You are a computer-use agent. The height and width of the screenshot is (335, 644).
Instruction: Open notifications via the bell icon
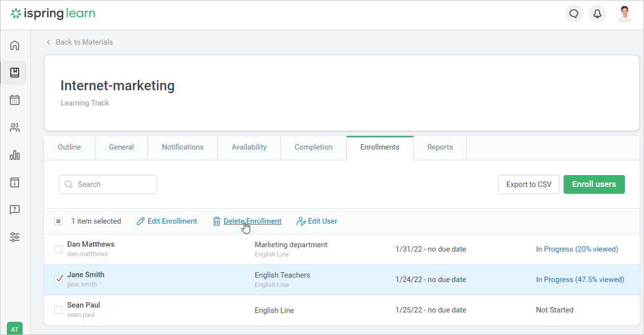coord(597,14)
